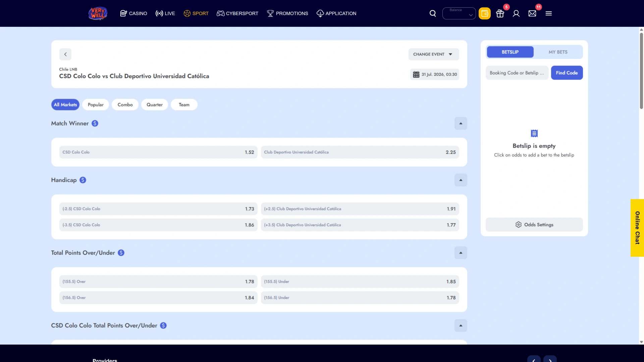644x362 pixels.
Task: Bet on Universidad Católica to win at 2.25
Action: coord(360,152)
